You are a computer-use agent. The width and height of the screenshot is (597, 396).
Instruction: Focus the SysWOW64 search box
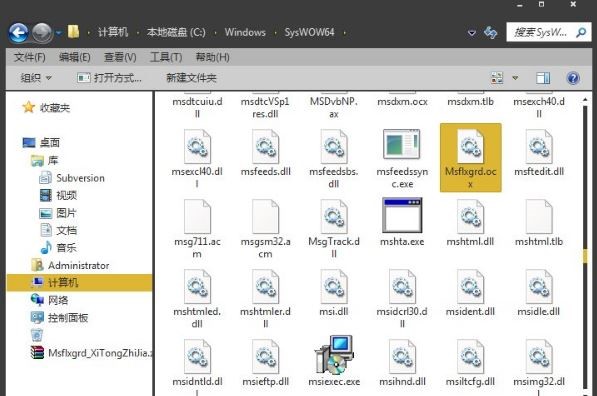[548, 32]
